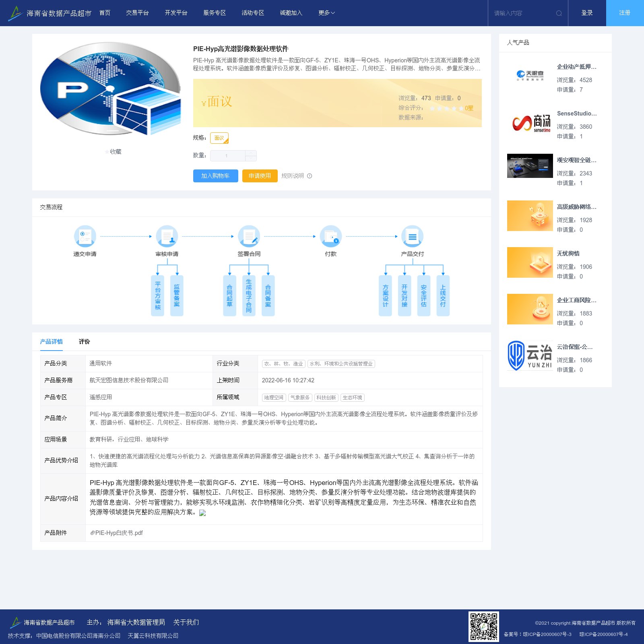Image resolution: width=644 pixels, height=644 pixels.
Task: Open the PIE-Hyp白皮书.pdf attachment
Action: (117, 533)
